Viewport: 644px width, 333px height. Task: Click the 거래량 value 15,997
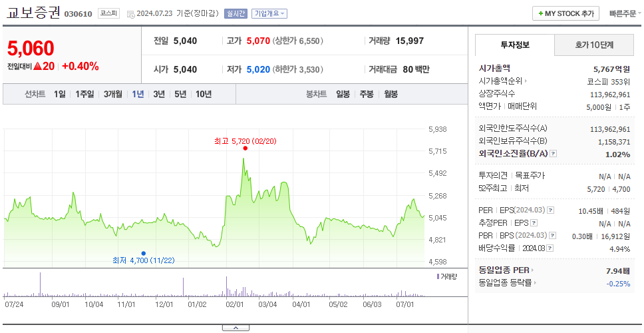[x=409, y=41]
